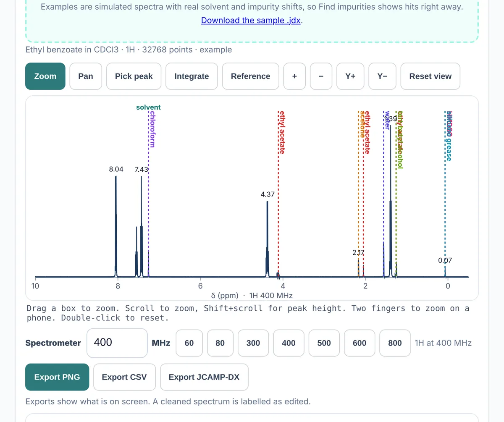Focus the Spectrometer MHz input field
This screenshot has height=422, width=504.
coord(117,343)
